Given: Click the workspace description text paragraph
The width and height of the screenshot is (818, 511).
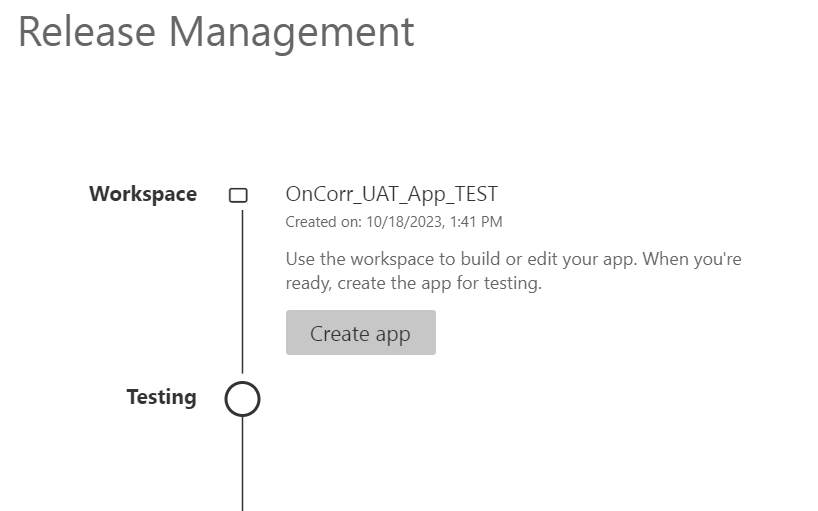Looking at the screenshot, I should click(513, 271).
